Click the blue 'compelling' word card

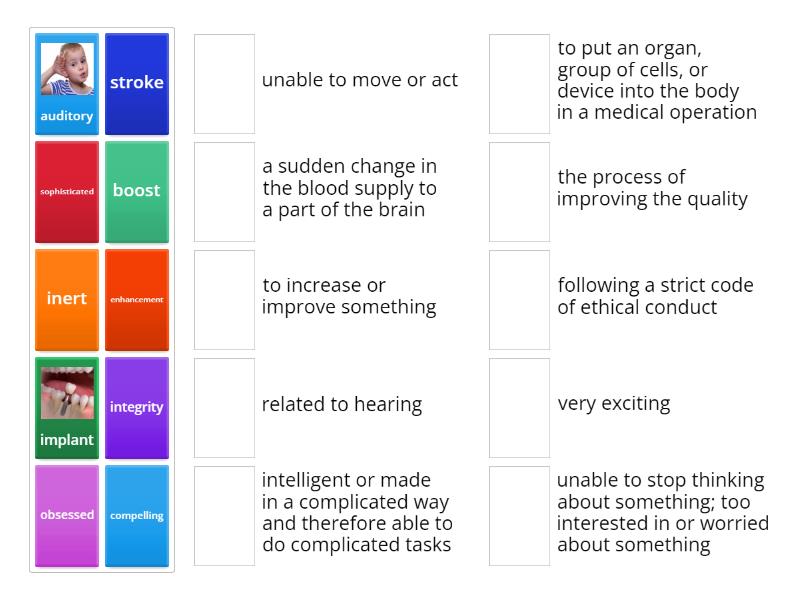[137, 516]
